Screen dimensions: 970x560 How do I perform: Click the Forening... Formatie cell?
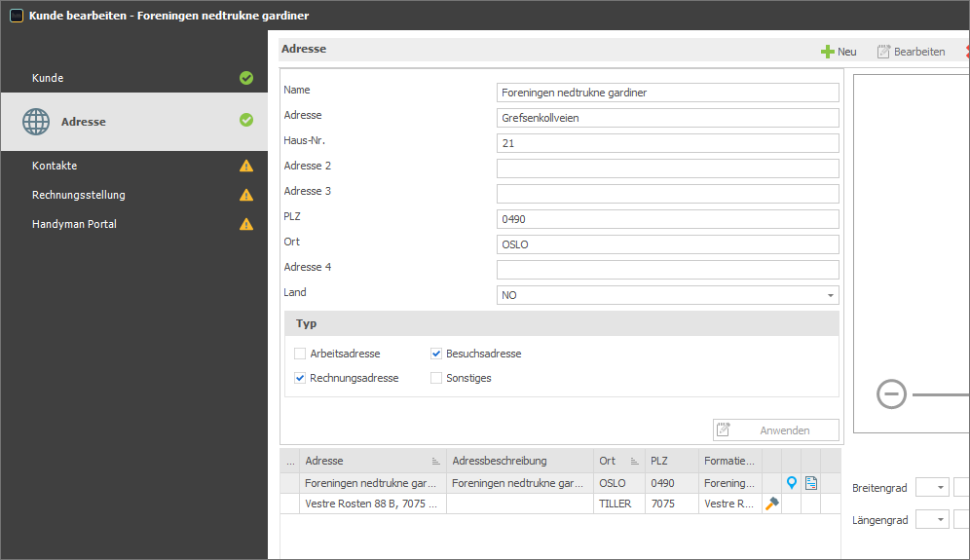730,483
